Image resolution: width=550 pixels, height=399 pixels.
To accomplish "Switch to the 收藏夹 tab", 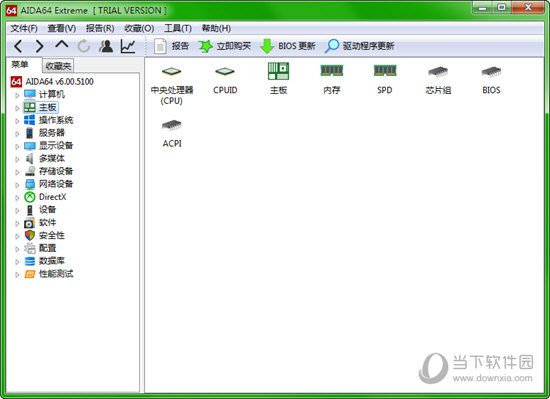I will click(x=58, y=66).
